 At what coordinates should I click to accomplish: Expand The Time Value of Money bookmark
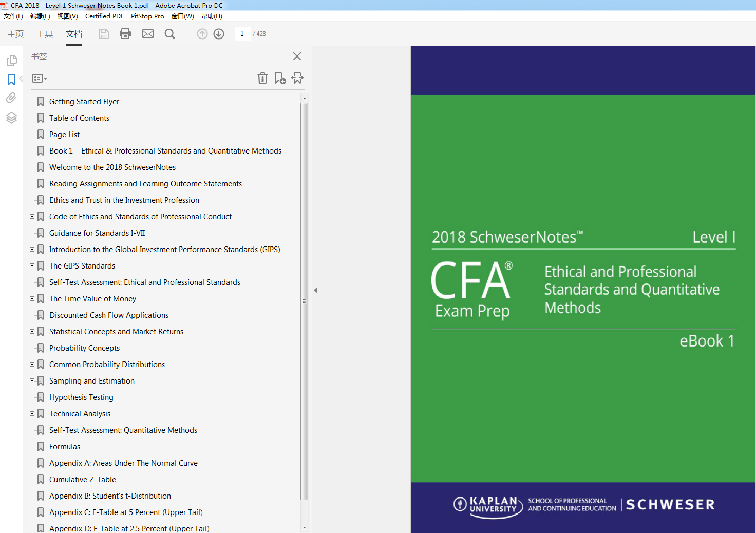click(x=32, y=299)
